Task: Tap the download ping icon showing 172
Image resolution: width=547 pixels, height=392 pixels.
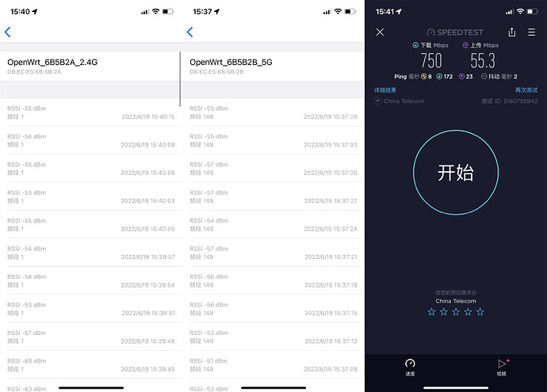Action: coord(439,76)
